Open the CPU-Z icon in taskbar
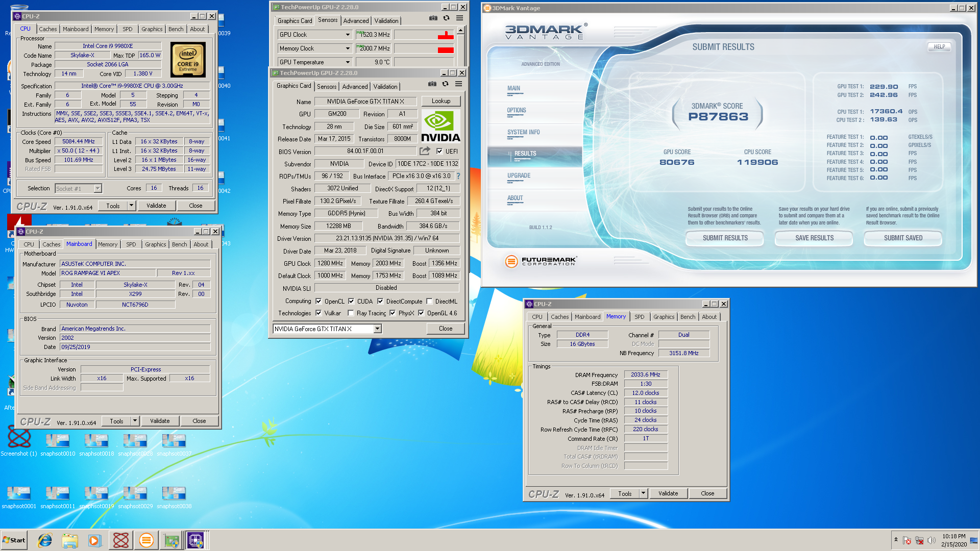This screenshot has width=980, height=551. pyautogui.click(x=196, y=540)
